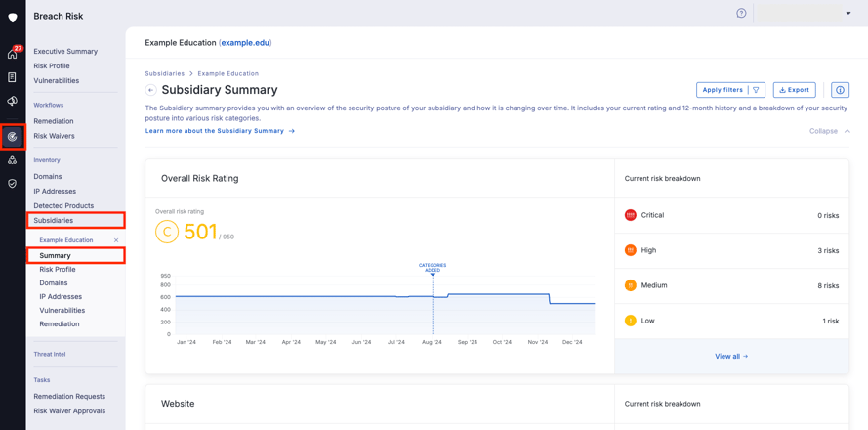868x430 pixels.
Task: Click the Export button
Action: click(795, 90)
